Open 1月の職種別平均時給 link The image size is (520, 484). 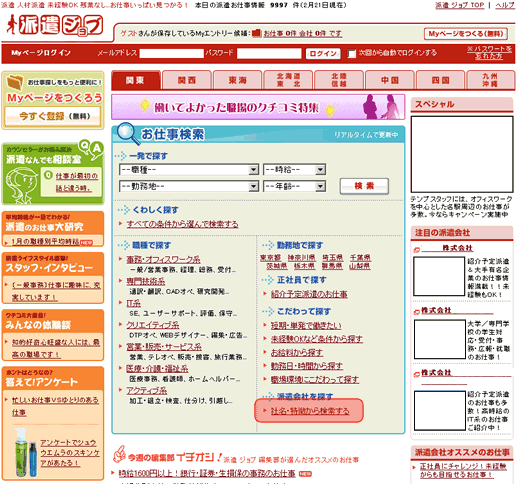[x=45, y=241]
